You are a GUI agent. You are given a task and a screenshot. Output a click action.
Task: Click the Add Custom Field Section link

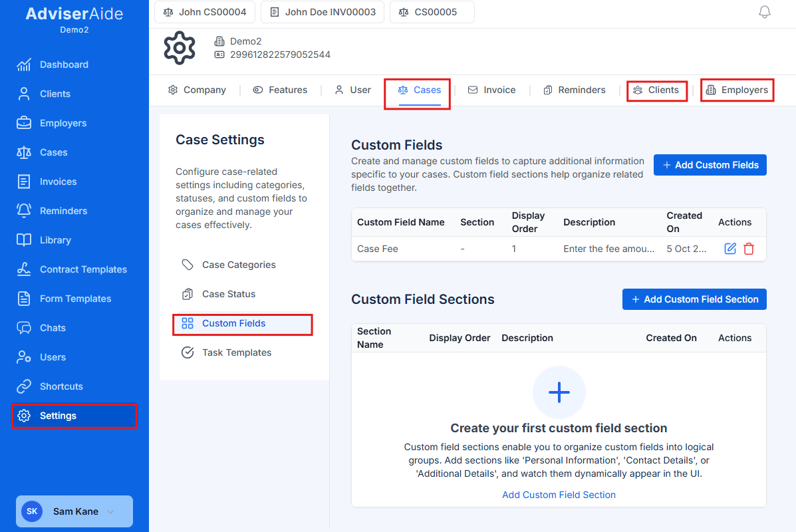[x=559, y=495]
